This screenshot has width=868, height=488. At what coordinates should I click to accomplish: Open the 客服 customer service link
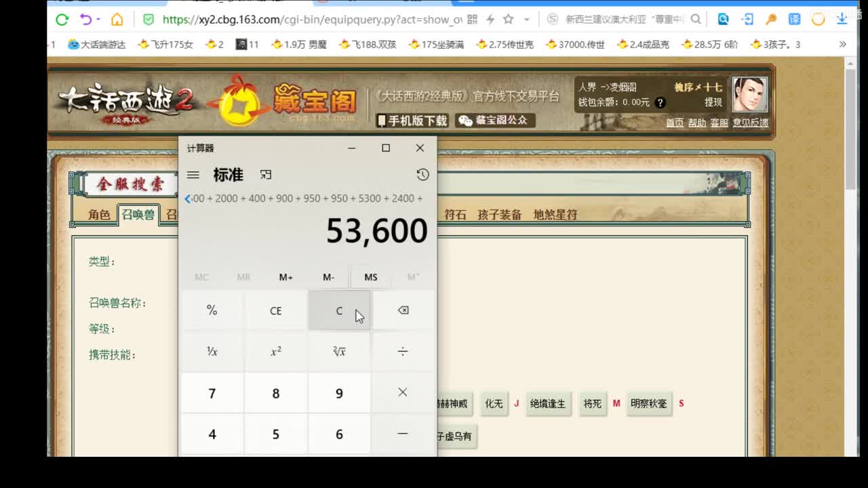click(x=719, y=123)
